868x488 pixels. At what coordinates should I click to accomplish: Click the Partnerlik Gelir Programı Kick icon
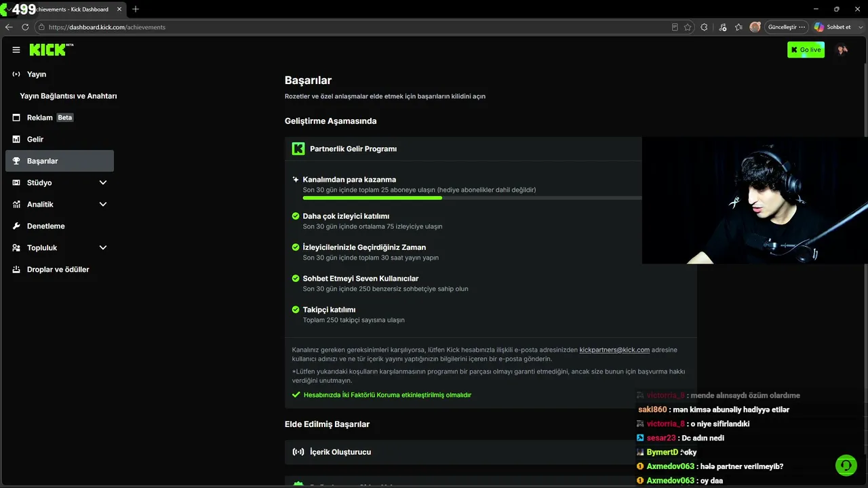coord(298,148)
